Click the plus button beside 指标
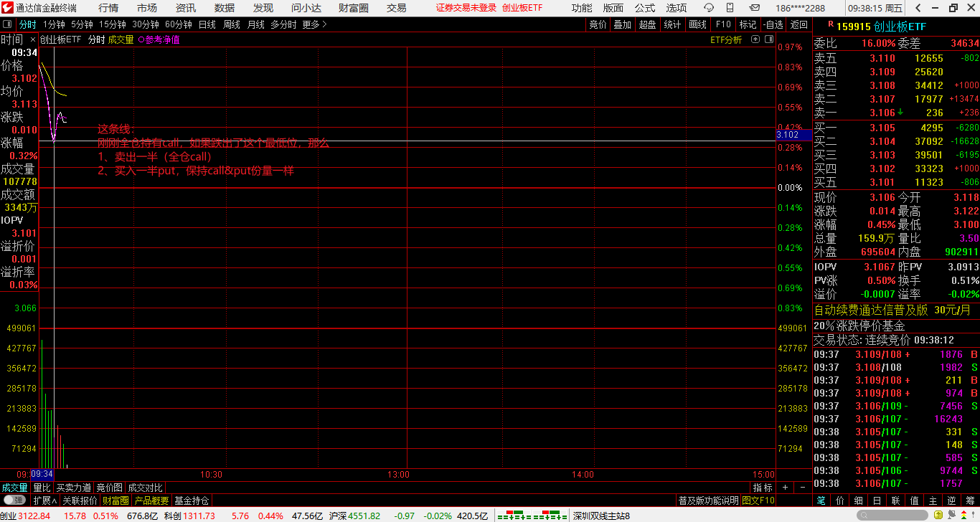 point(785,488)
